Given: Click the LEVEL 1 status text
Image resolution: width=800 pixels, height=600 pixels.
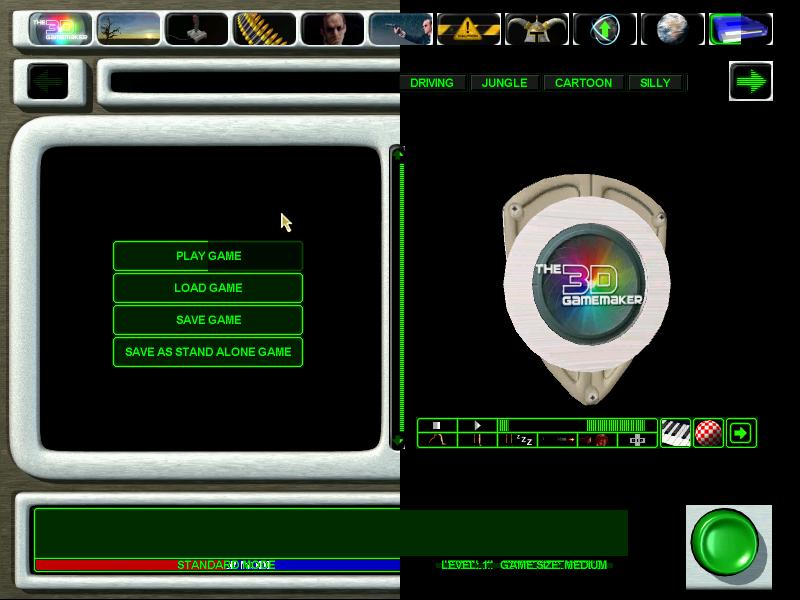Looking at the screenshot, I should (x=467, y=565).
